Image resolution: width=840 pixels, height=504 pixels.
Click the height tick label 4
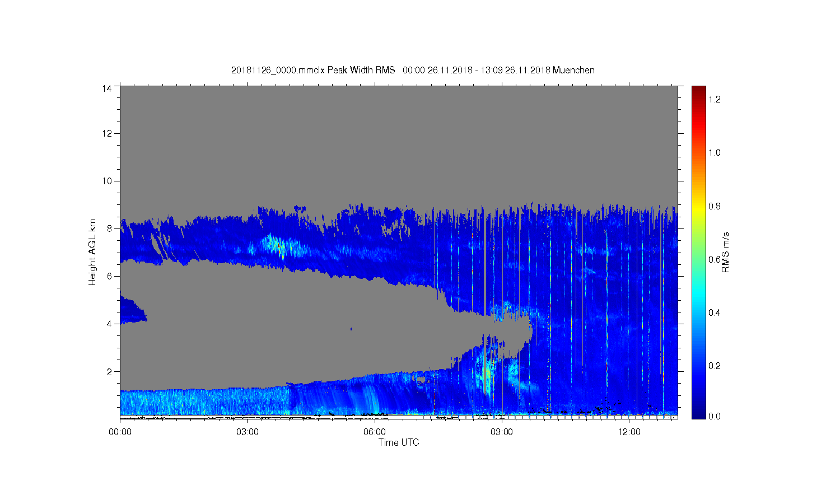click(x=110, y=324)
